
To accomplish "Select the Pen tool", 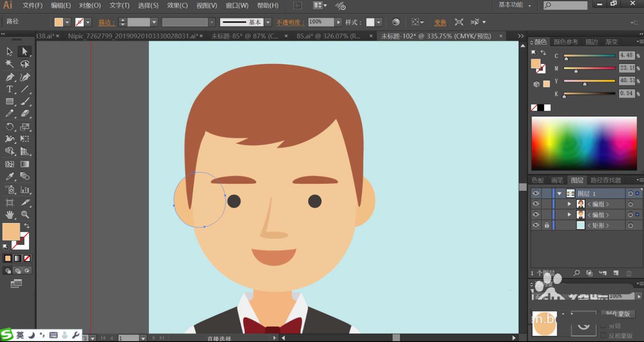I will point(9,77).
